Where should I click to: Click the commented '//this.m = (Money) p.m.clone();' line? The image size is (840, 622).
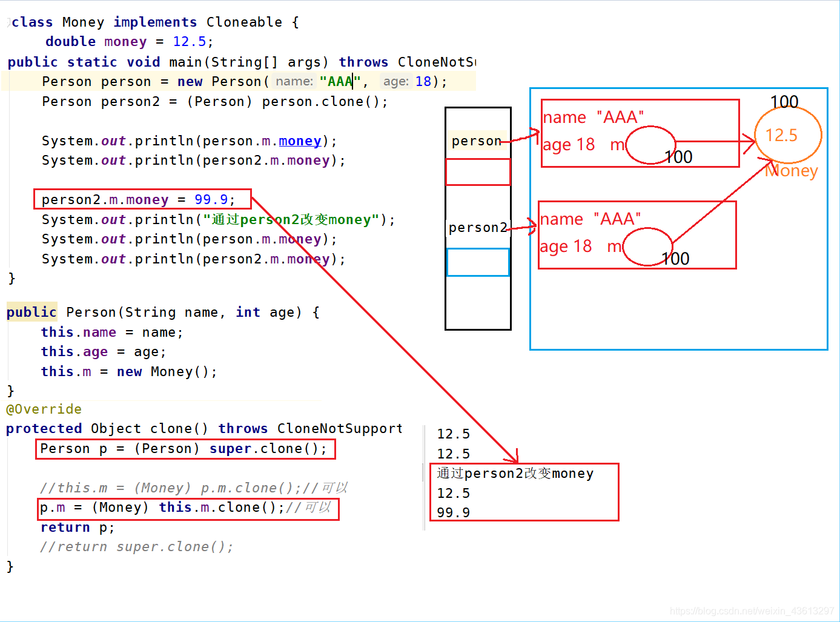(194, 488)
